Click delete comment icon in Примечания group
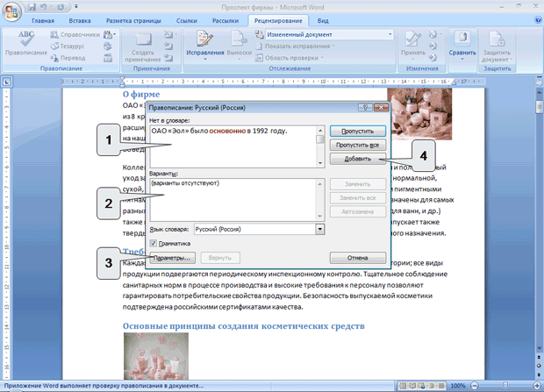 click(170, 34)
